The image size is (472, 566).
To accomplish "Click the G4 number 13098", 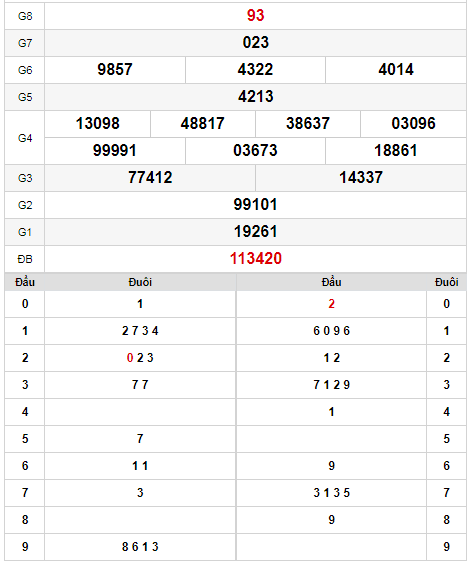I will coord(97,123).
